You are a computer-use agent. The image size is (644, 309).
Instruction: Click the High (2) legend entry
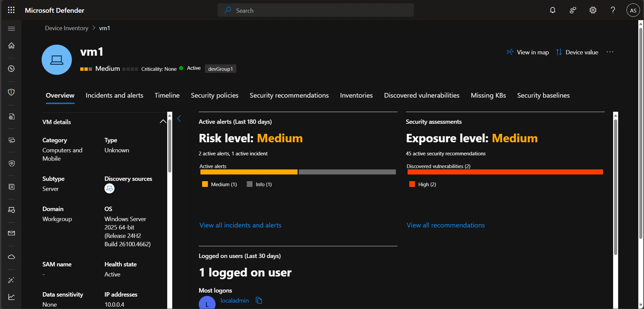[423, 184]
